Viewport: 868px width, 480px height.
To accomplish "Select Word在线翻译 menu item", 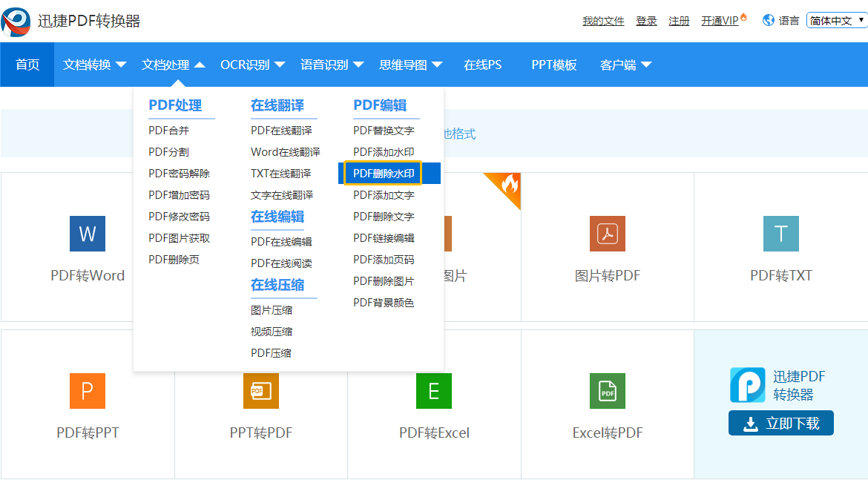I will [x=286, y=151].
